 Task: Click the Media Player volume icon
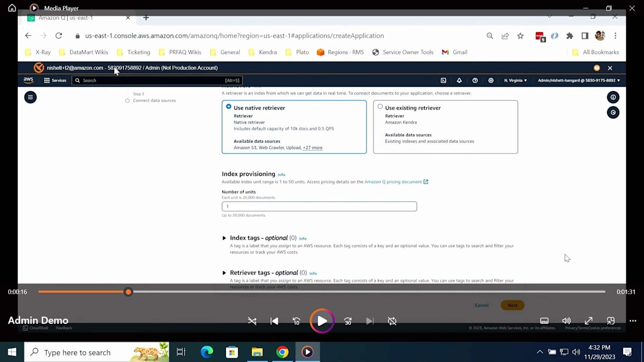pos(566,321)
